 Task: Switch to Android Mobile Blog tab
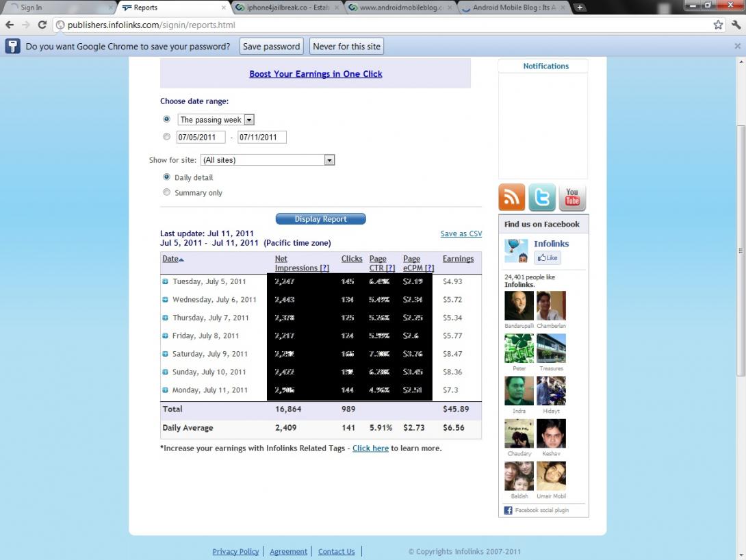point(514,8)
